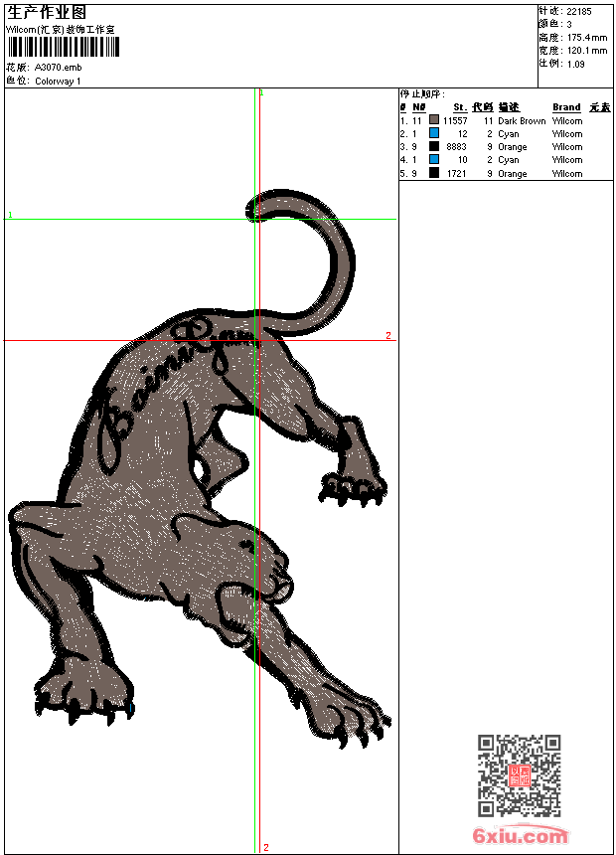Click the A3070.emb design file name
The width and height of the screenshot is (616, 855).
(59, 68)
